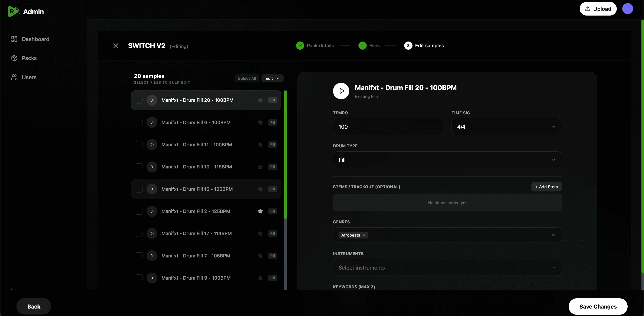The width and height of the screenshot is (644, 316).
Task: Star the Drum Fill 11 - 100BPM sample
Action: [260, 145]
